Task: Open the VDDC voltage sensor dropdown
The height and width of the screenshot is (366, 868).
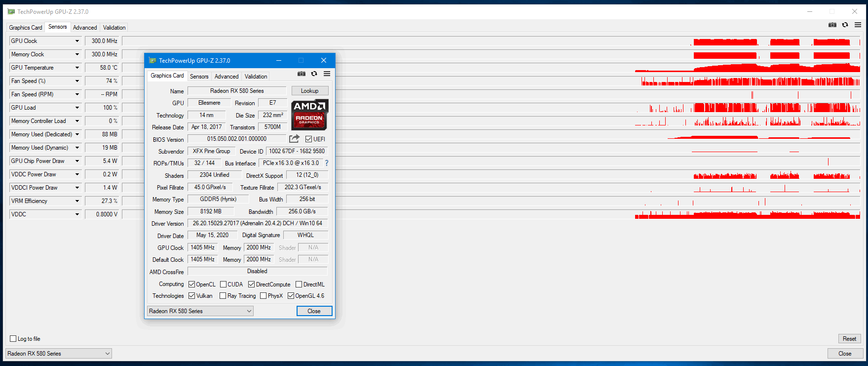Action: click(x=77, y=214)
